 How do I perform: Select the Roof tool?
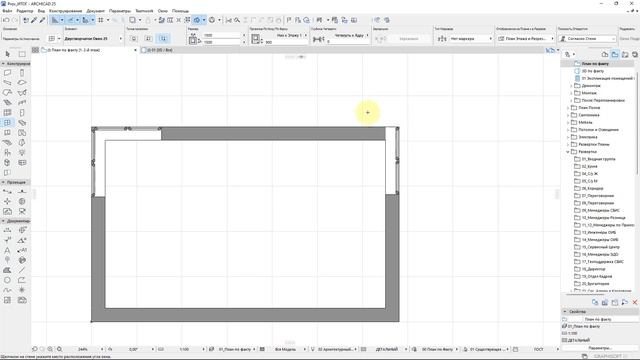click(x=7, y=93)
